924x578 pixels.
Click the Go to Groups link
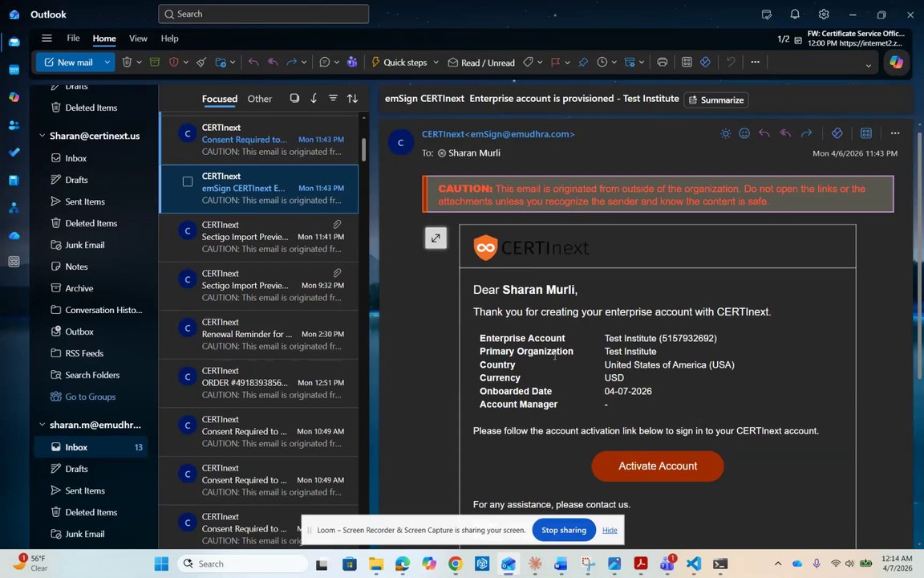[x=90, y=397]
